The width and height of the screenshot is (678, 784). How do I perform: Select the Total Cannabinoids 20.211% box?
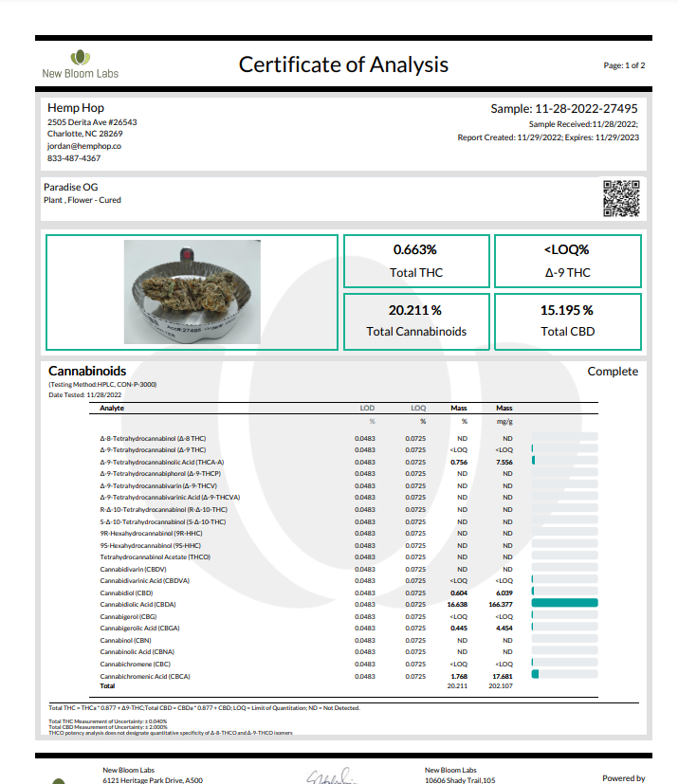[x=416, y=321]
